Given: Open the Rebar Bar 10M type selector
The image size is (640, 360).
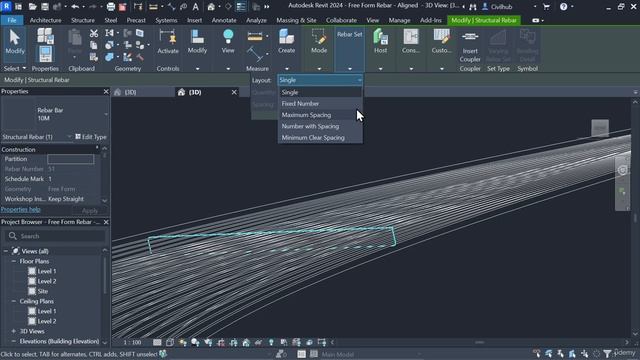Looking at the screenshot, I should pos(55,114).
